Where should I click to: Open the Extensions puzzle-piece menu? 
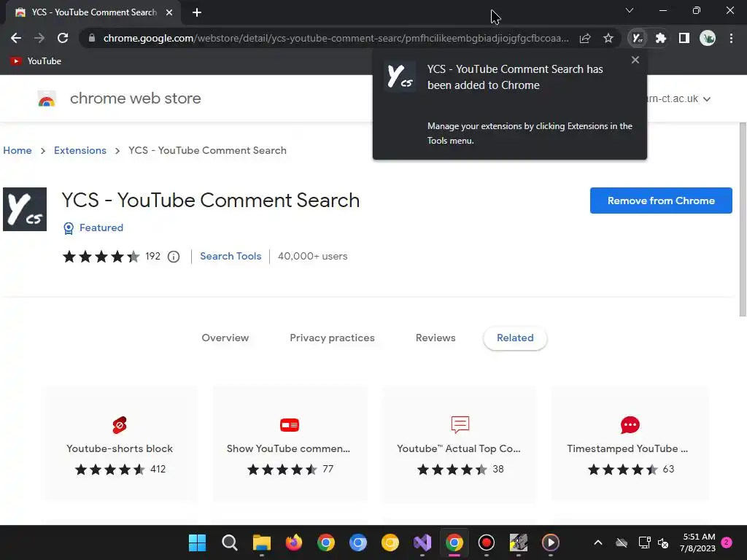tap(661, 38)
